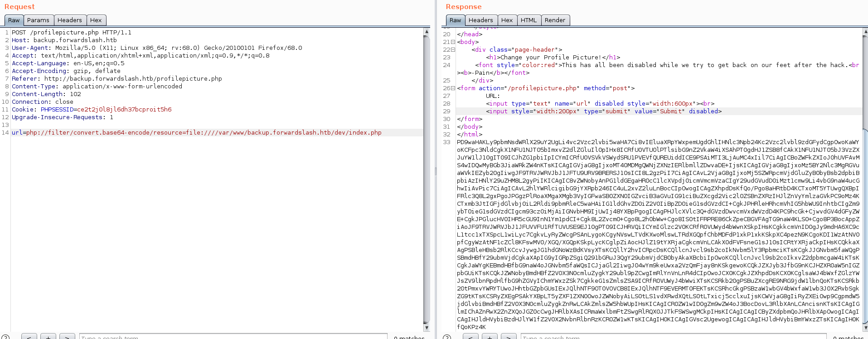The height and width of the screenshot is (339, 868).
Task: Click the input name="url" response line
Action: pos(600,104)
